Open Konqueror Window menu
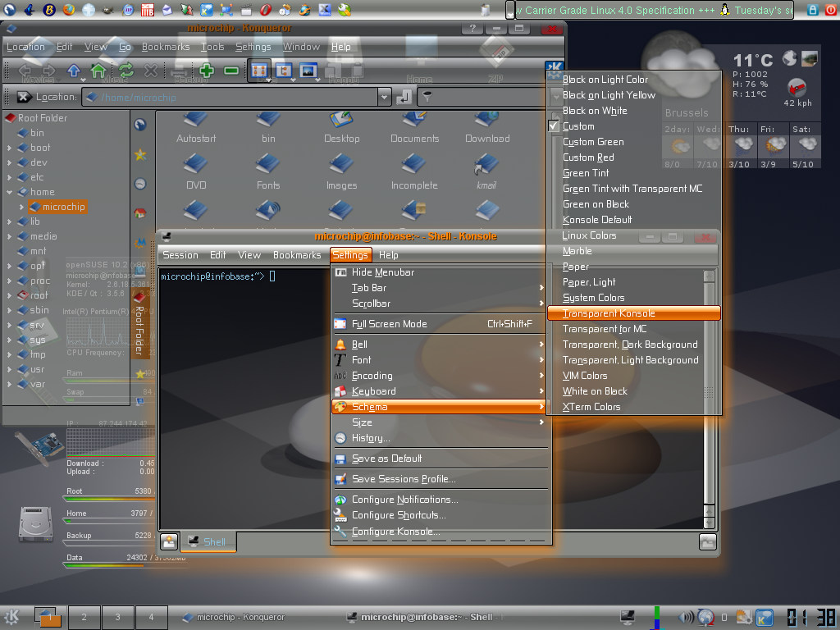This screenshot has height=630, width=840. (301, 47)
